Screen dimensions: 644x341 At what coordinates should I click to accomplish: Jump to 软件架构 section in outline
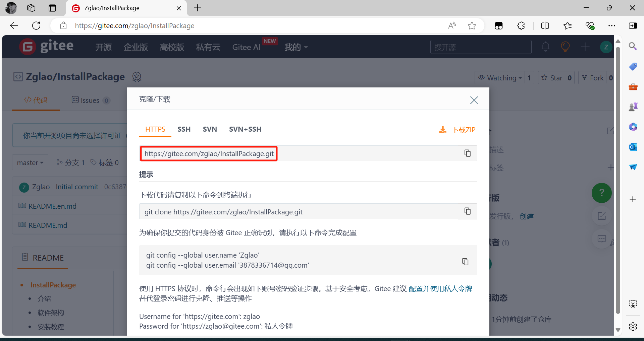click(x=51, y=313)
